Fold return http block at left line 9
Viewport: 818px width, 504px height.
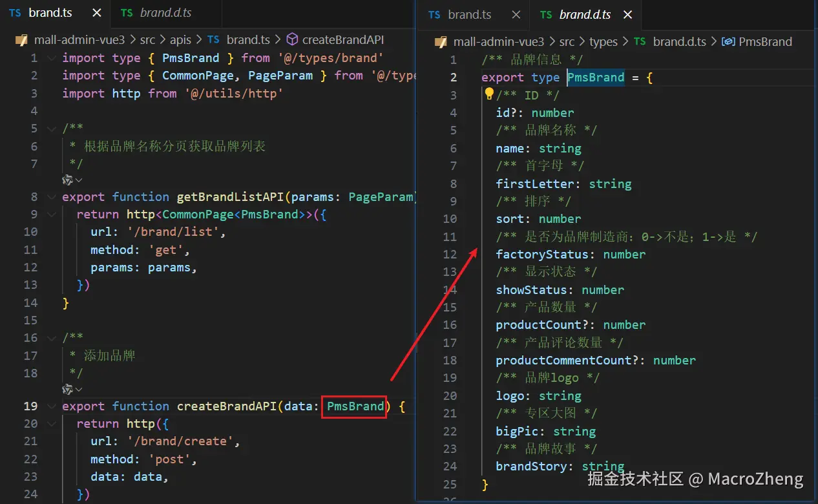[x=51, y=214]
